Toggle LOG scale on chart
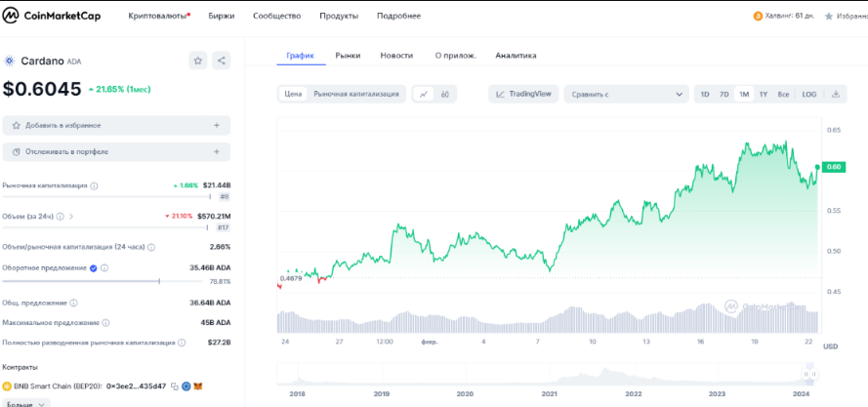 (809, 94)
